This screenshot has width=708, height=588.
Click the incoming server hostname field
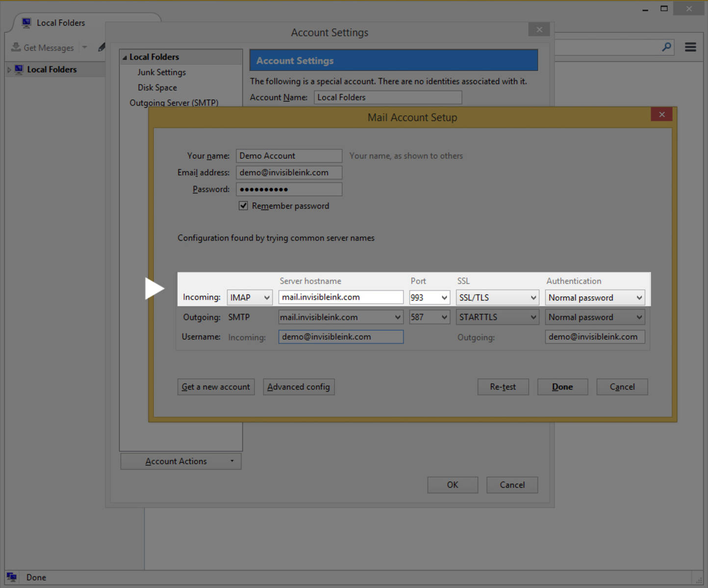pyautogui.click(x=341, y=297)
